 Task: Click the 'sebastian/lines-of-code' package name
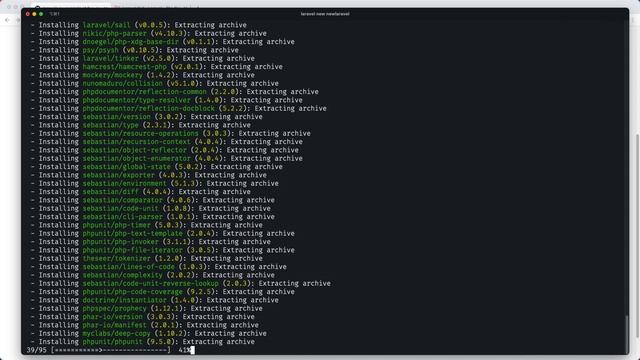pos(128,267)
